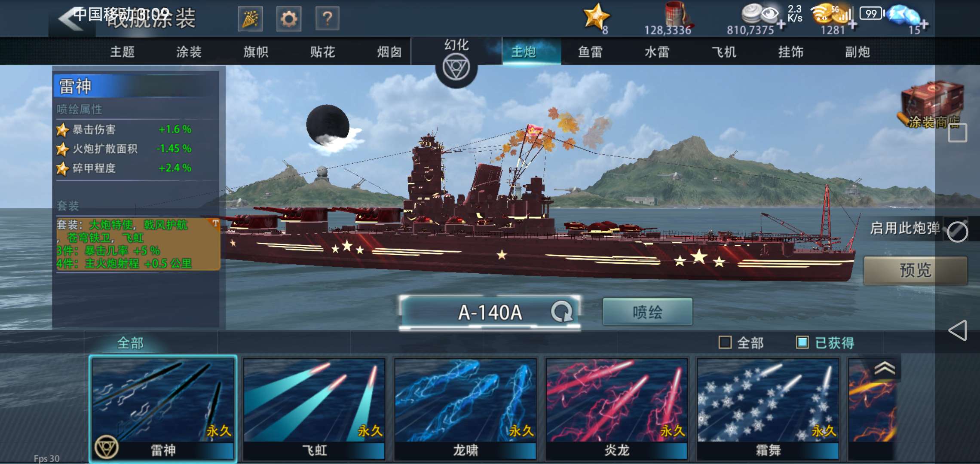Uncheck the 已获得 obtained checkbox

(x=802, y=342)
